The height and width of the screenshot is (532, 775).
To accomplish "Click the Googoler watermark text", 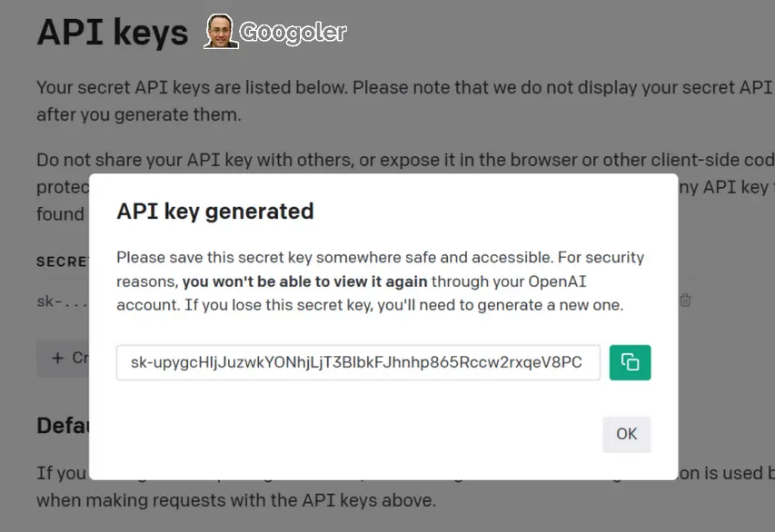I will [x=293, y=34].
